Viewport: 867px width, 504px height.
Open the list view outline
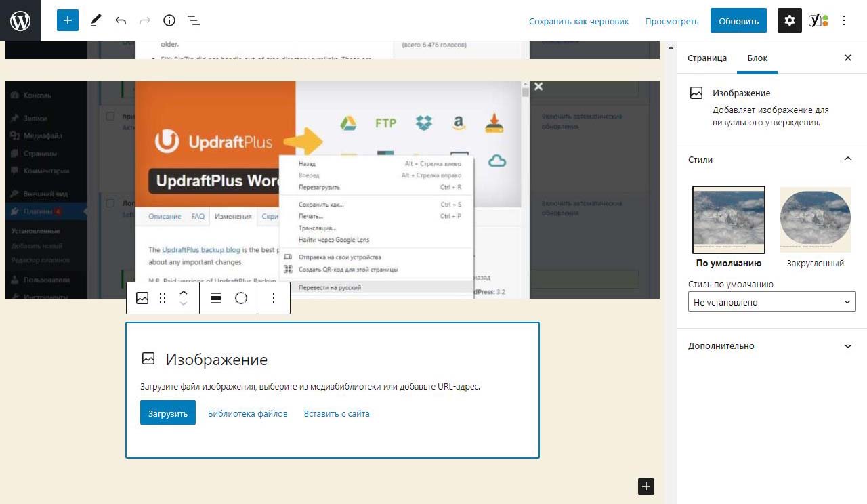click(194, 20)
